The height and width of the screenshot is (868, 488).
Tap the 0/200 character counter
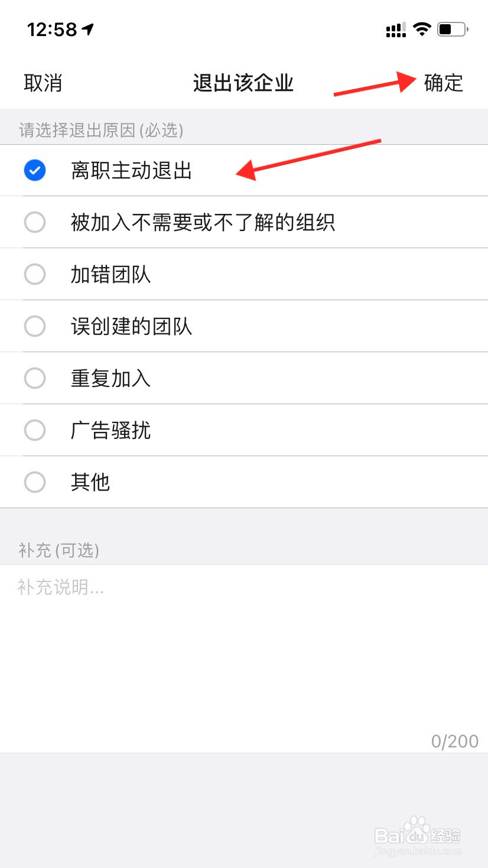tap(455, 741)
